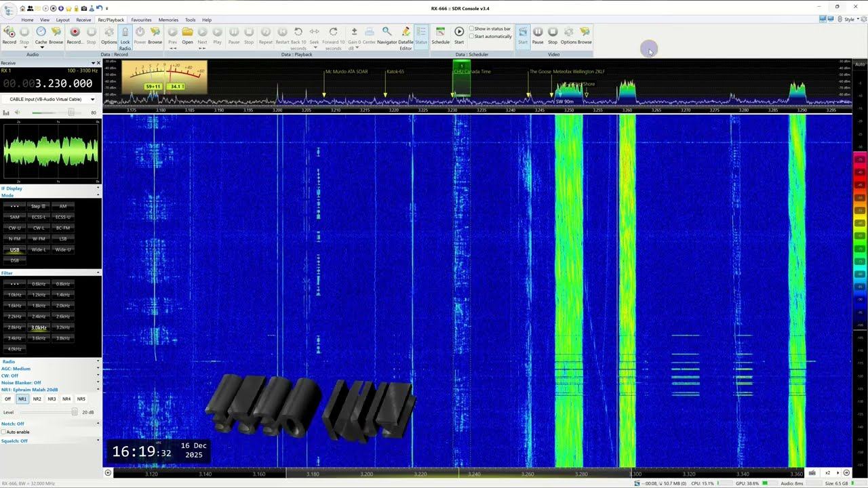Select NR4 noise reduction
This screenshot has height=488, width=868.
(66, 399)
